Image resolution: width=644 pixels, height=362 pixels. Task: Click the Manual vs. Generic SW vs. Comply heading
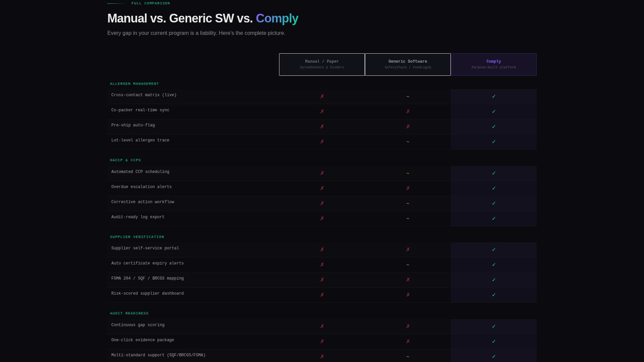click(x=203, y=18)
